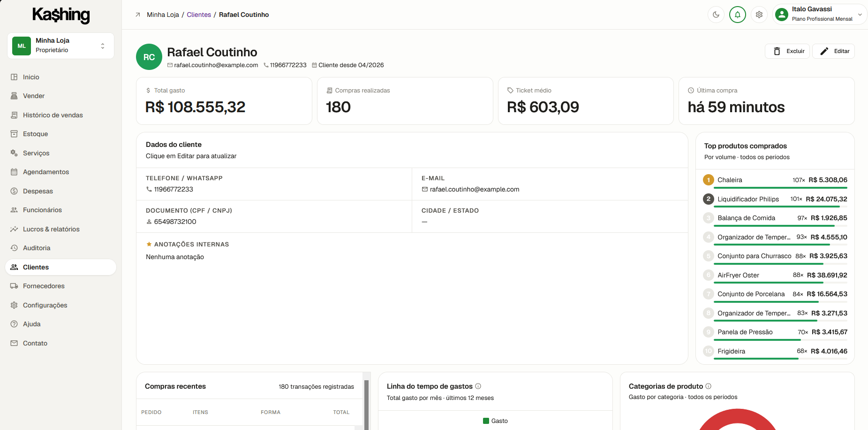
Task: Click Excluir button
Action: tap(788, 51)
